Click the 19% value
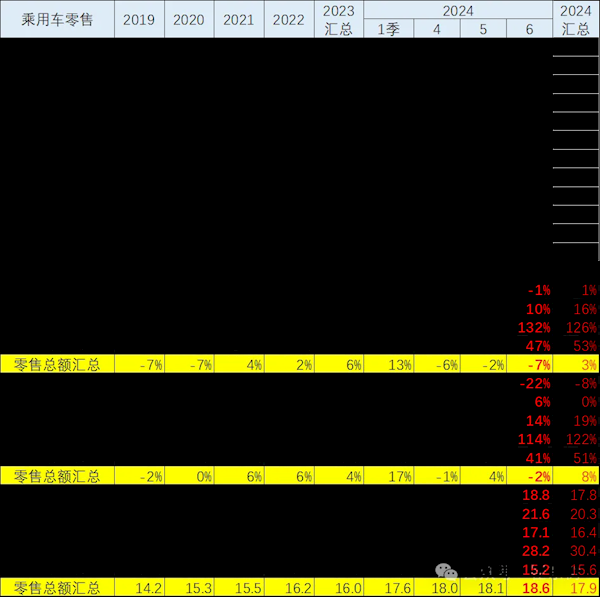The image size is (600, 597). (x=585, y=421)
